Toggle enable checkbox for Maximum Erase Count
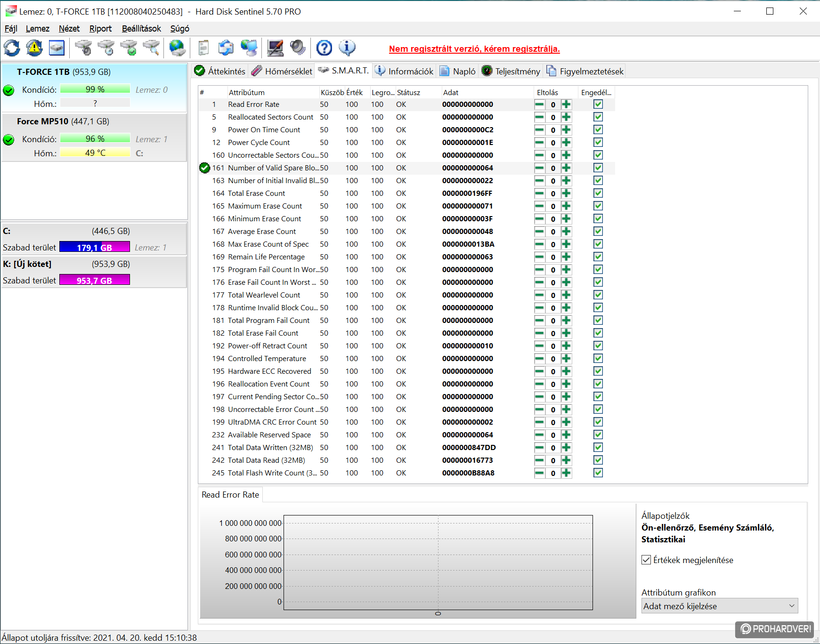820x644 pixels. click(x=598, y=206)
